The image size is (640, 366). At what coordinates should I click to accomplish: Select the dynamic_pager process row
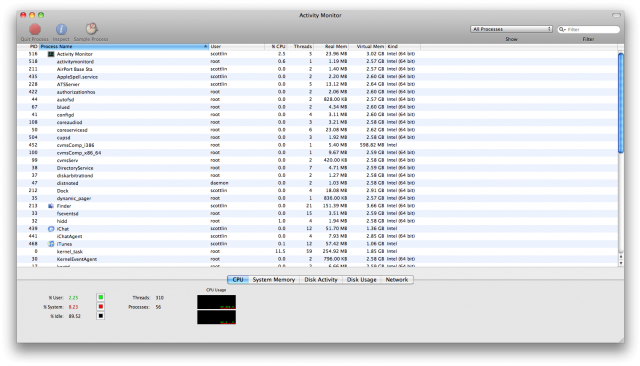click(x=317, y=198)
